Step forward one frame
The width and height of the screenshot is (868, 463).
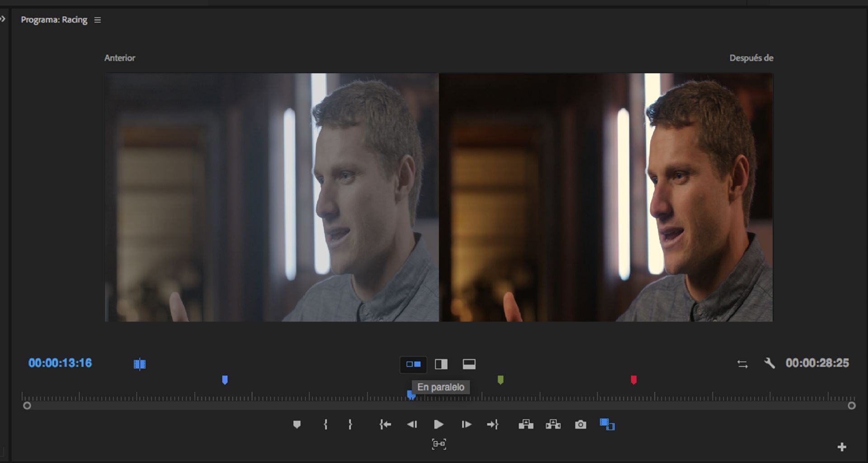[467, 425]
